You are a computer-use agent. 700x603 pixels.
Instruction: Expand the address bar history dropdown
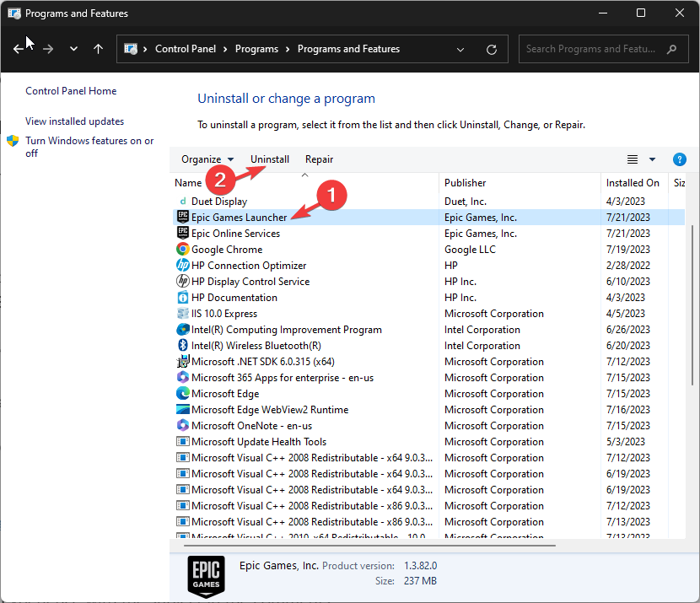click(460, 50)
